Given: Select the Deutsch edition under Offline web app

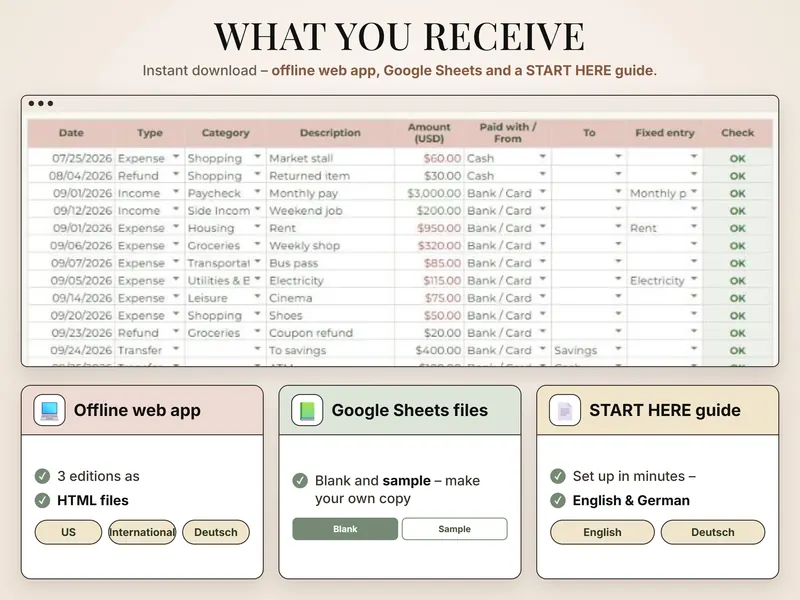Looking at the screenshot, I should [216, 532].
